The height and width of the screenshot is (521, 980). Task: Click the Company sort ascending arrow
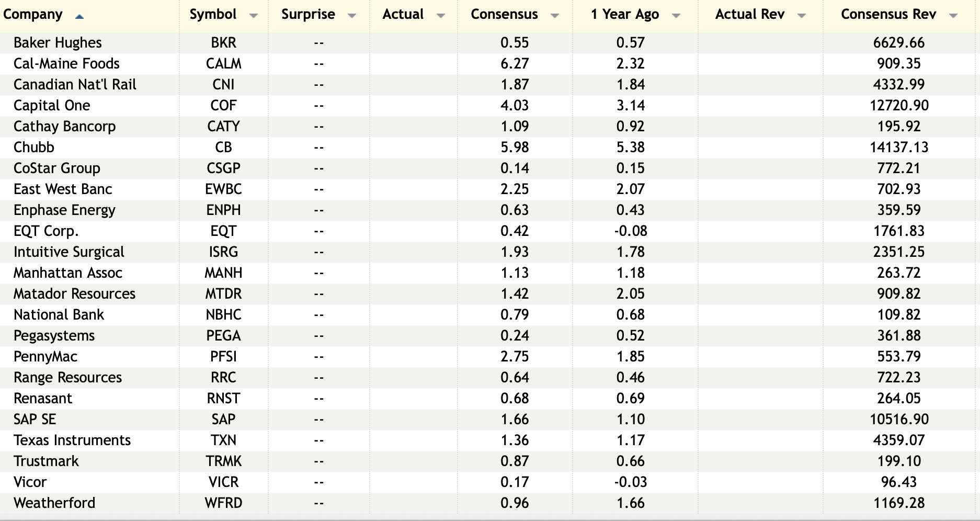pyautogui.click(x=79, y=17)
